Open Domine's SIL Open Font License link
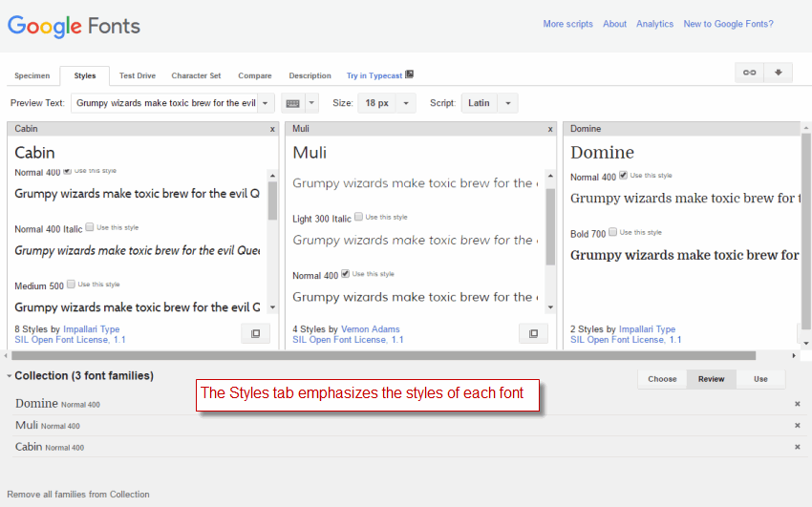This screenshot has width=812, height=507. (626, 340)
